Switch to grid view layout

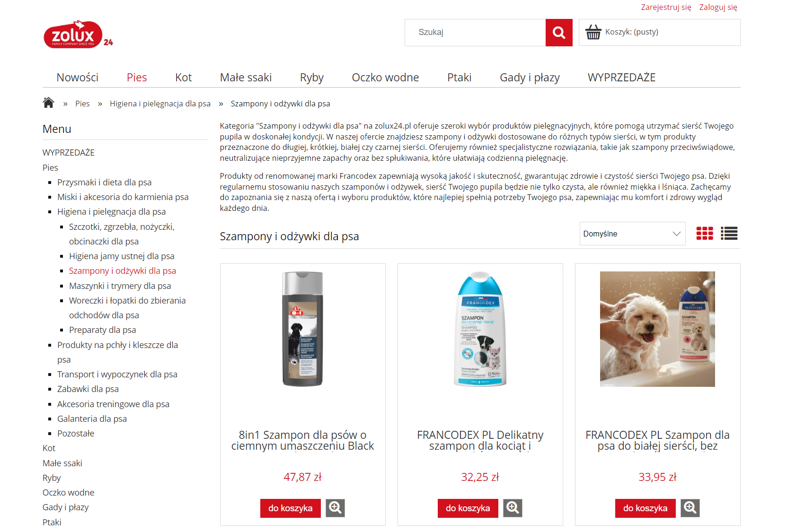tap(705, 234)
